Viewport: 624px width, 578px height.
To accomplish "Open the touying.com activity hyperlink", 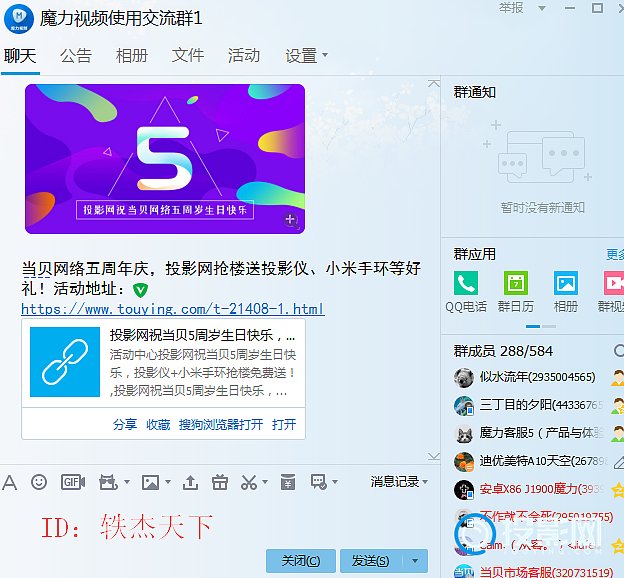I will pos(173,309).
